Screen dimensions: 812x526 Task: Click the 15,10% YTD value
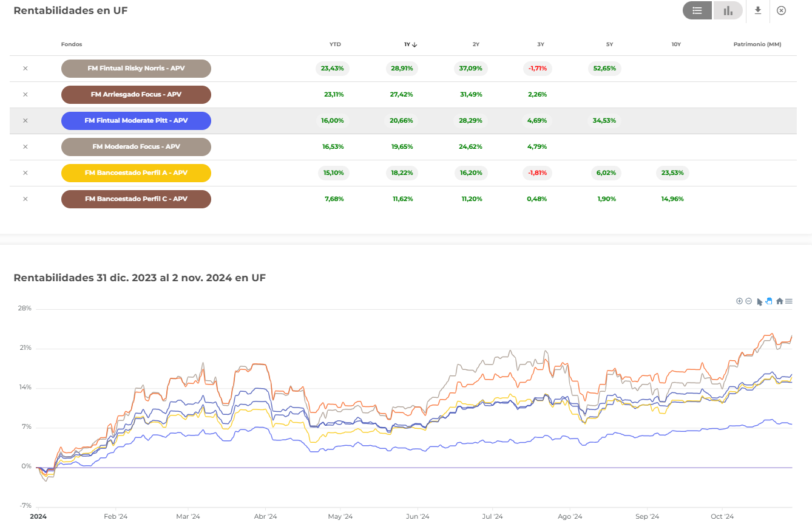click(333, 173)
